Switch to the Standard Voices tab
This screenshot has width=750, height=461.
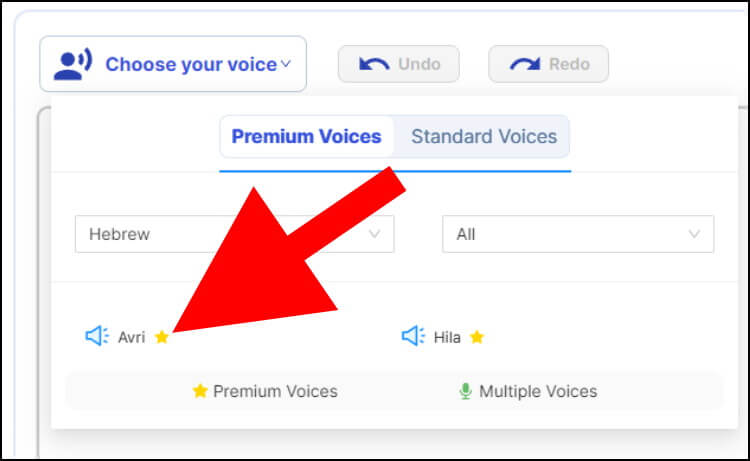(x=484, y=136)
